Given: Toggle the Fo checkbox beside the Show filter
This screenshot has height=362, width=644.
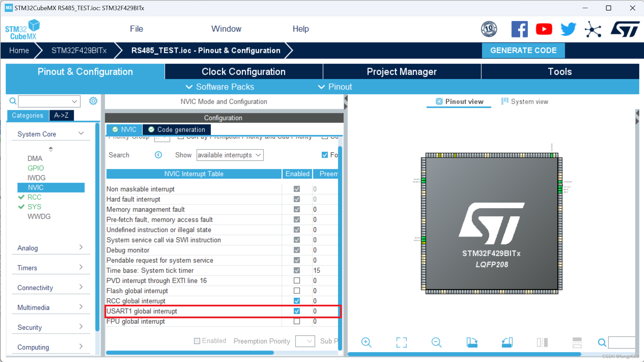Looking at the screenshot, I should (325, 155).
